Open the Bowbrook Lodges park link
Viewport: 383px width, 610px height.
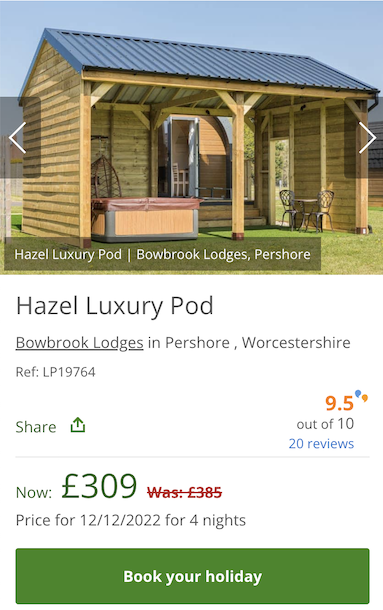coord(79,343)
